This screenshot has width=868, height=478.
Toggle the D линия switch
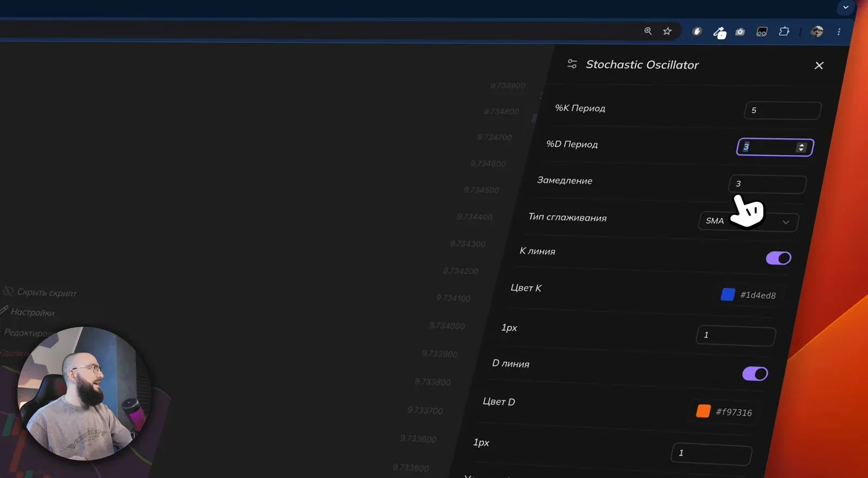click(x=755, y=373)
